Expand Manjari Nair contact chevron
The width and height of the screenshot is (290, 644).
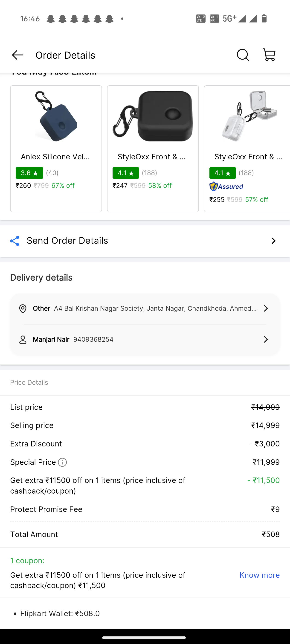(x=266, y=339)
